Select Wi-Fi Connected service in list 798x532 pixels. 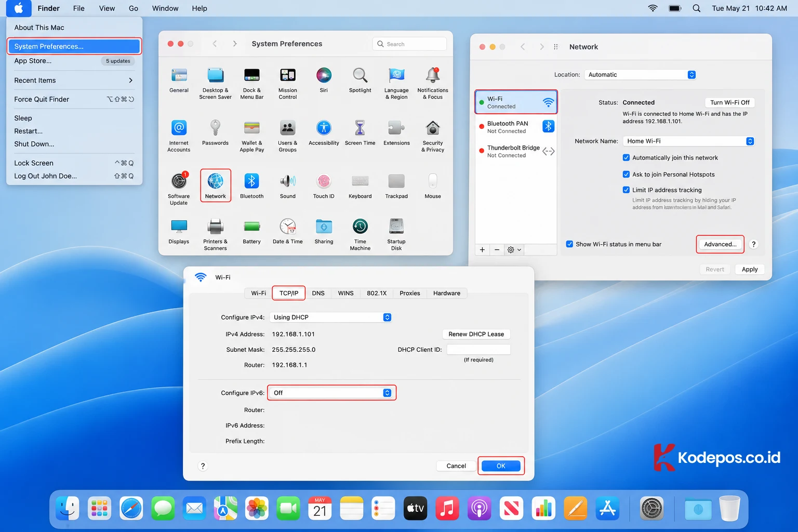pyautogui.click(x=516, y=102)
